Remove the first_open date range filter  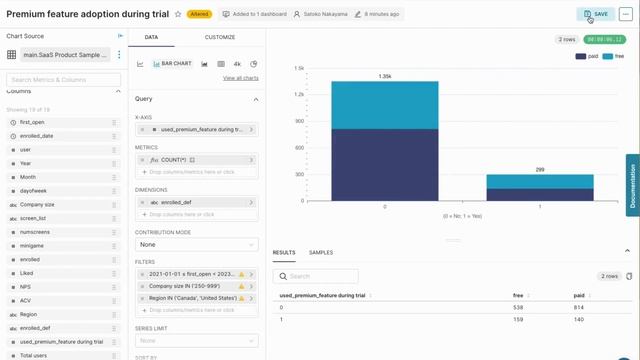tap(142, 274)
